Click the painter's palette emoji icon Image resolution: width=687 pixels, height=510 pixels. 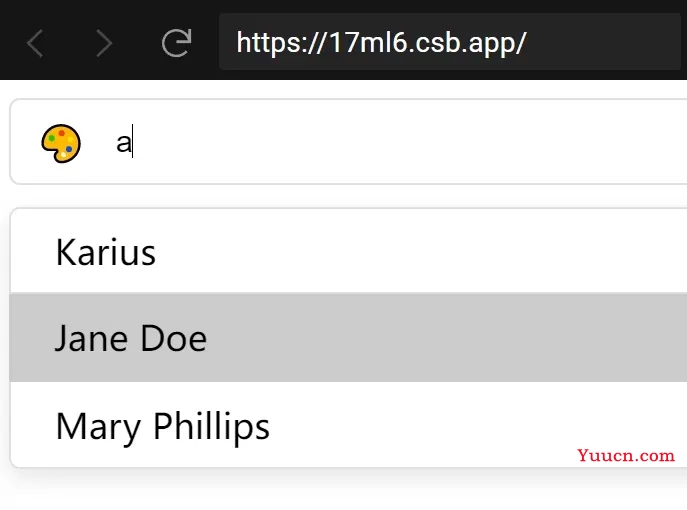pos(61,143)
